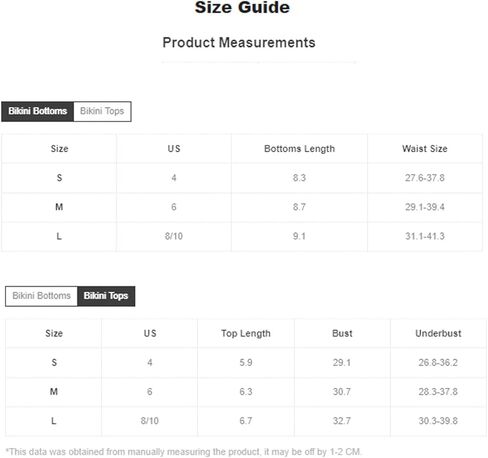Screen dimensions: 488x458
Task: Click the Top Length column header
Action: 246,333
